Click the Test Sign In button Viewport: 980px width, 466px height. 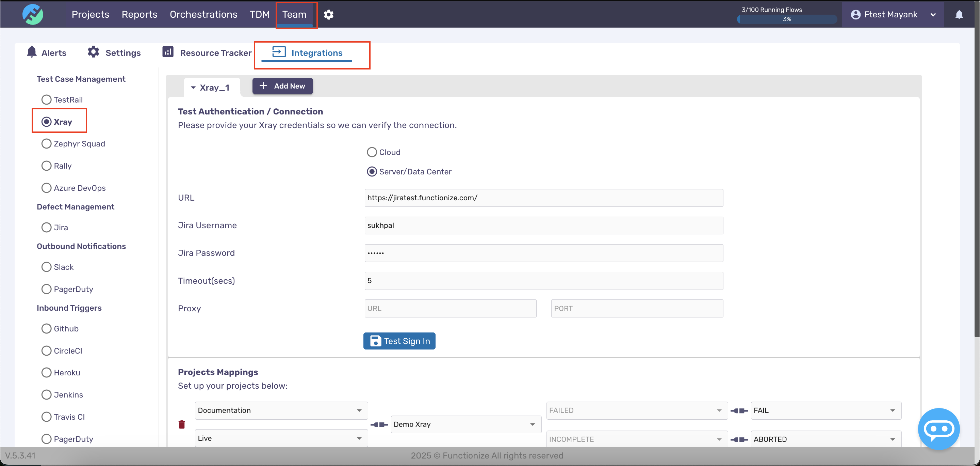coord(399,341)
